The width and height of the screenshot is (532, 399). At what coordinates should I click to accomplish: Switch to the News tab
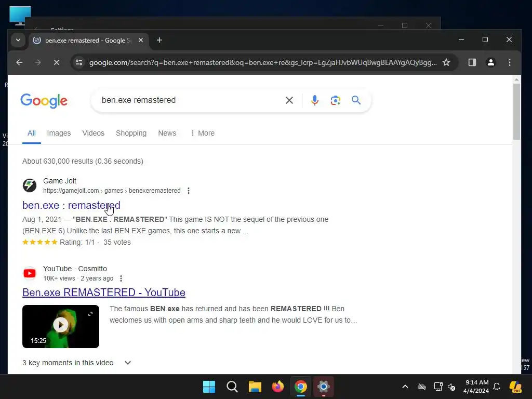point(167,133)
